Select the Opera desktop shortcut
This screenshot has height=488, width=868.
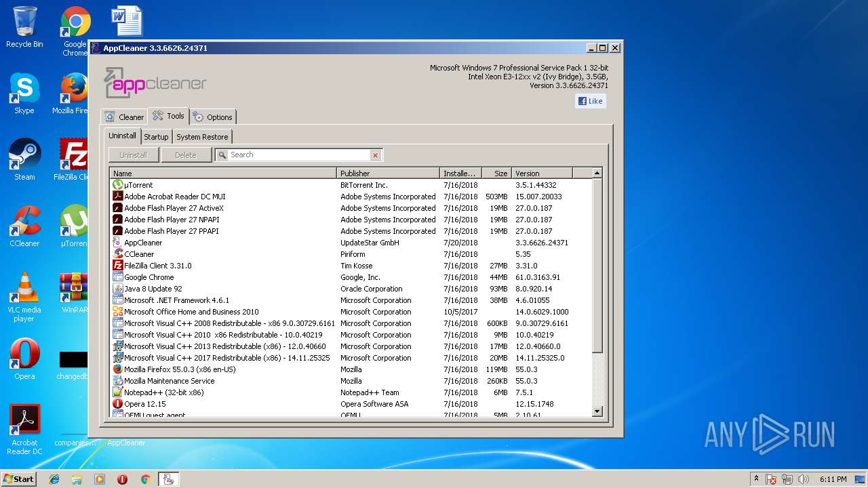[x=24, y=359]
